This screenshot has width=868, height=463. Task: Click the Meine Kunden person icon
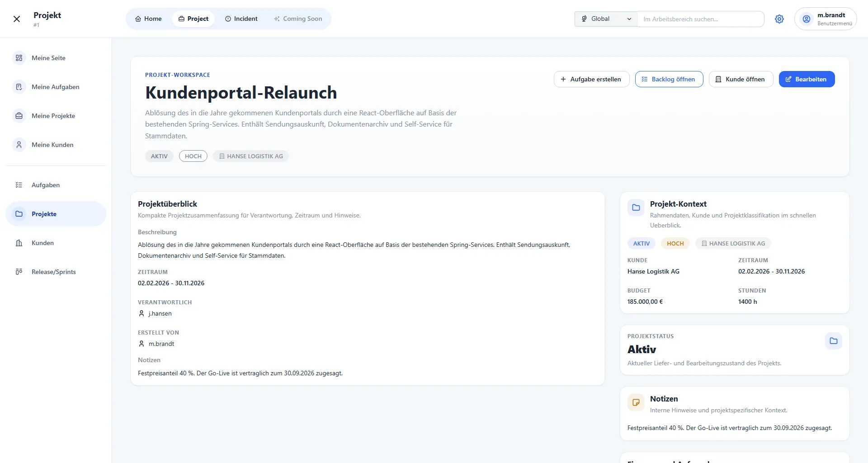[19, 145]
